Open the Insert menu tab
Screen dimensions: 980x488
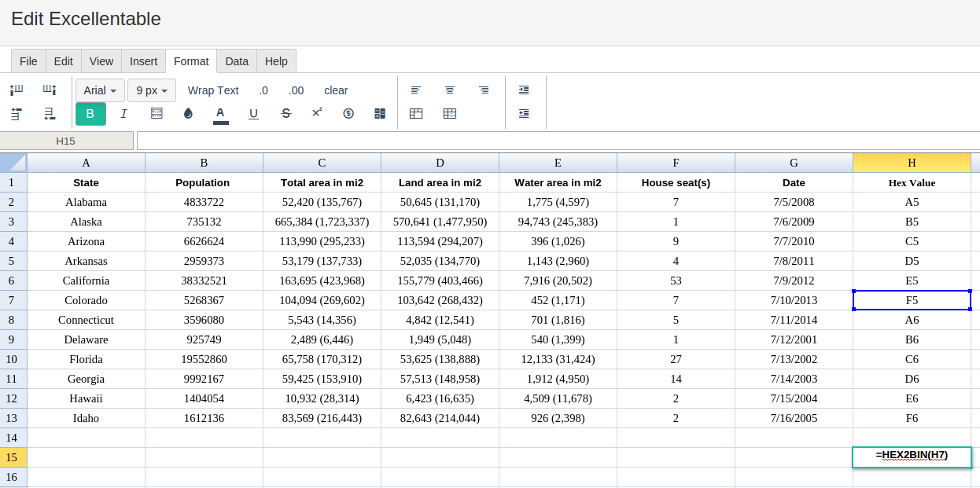click(x=143, y=61)
